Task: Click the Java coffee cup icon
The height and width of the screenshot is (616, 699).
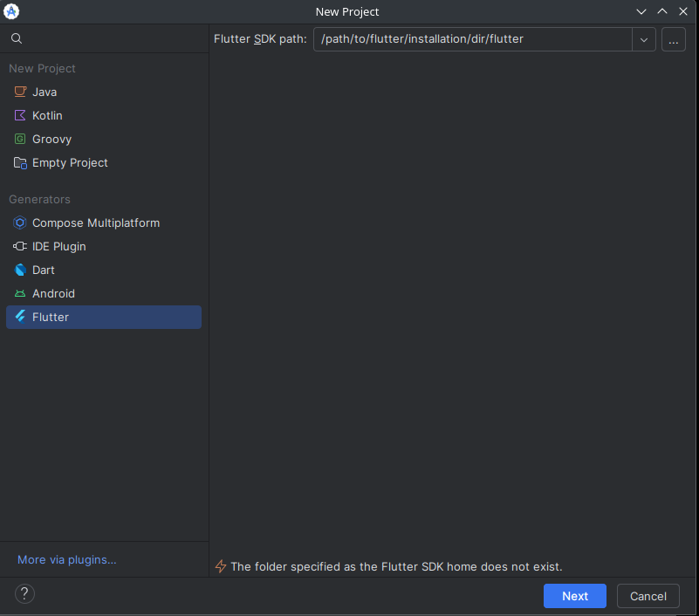Action: coord(20,92)
